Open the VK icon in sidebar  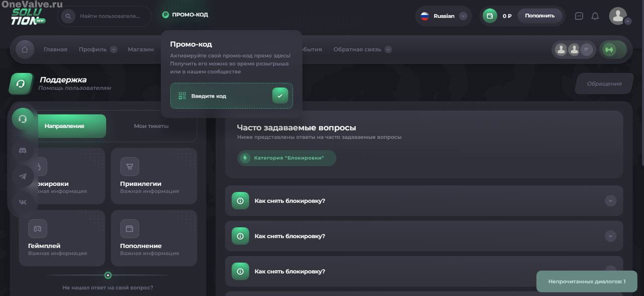23,202
